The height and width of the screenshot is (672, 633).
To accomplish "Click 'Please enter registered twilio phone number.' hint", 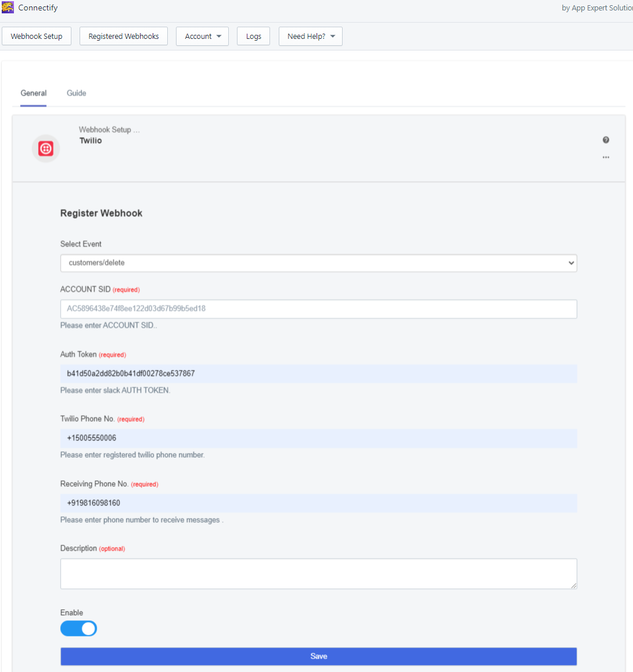I will (x=132, y=455).
